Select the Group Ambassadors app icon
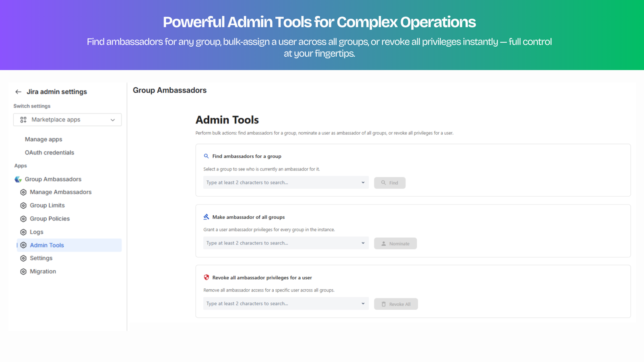Image resolution: width=644 pixels, height=362 pixels. click(x=18, y=179)
